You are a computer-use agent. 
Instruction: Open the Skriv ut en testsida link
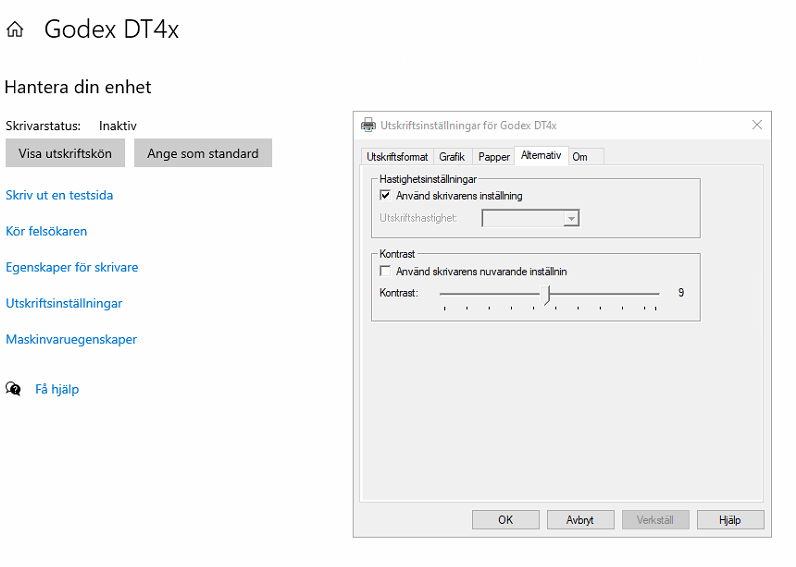tap(59, 195)
